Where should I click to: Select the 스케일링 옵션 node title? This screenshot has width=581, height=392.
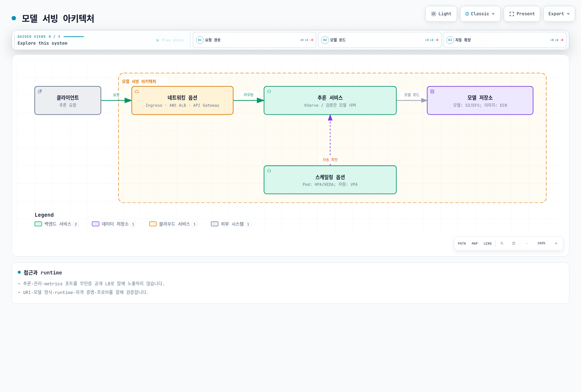click(330, 177)
